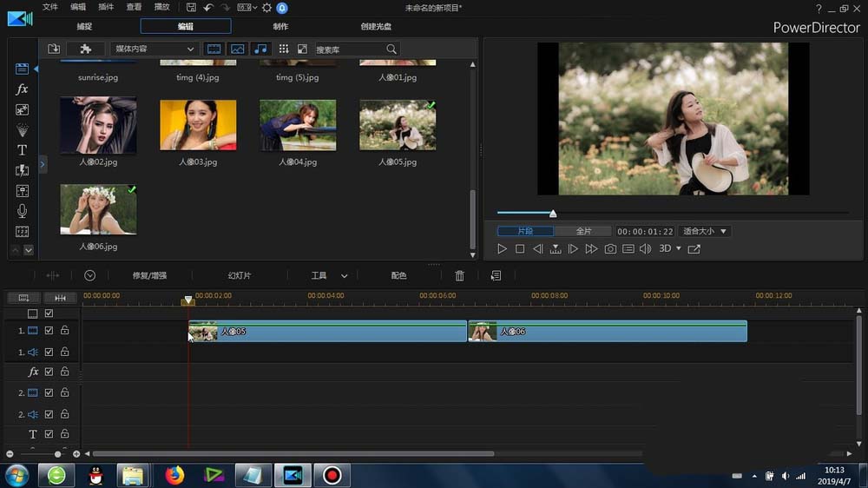Click the plug-ins puzzle piece icon
Screen dimensions: 868x488
click(85, 49)
